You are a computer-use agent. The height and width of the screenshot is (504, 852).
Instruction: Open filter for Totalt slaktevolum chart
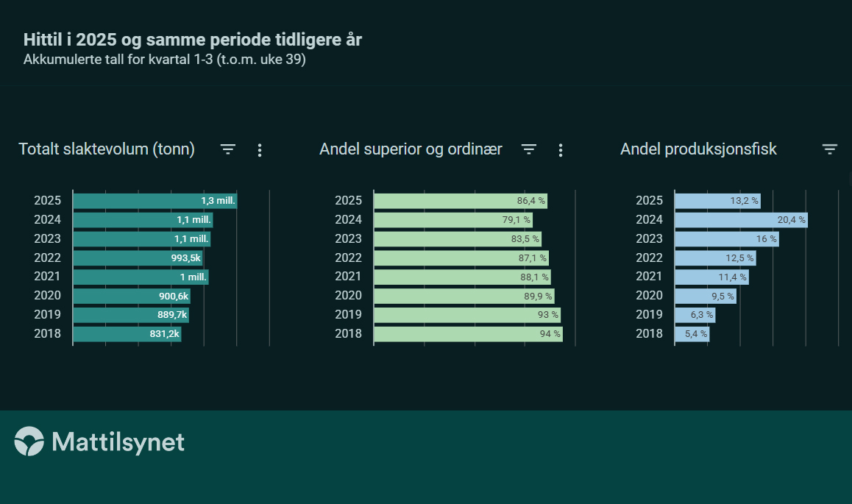pyautogui.click(x=228, y=149)
